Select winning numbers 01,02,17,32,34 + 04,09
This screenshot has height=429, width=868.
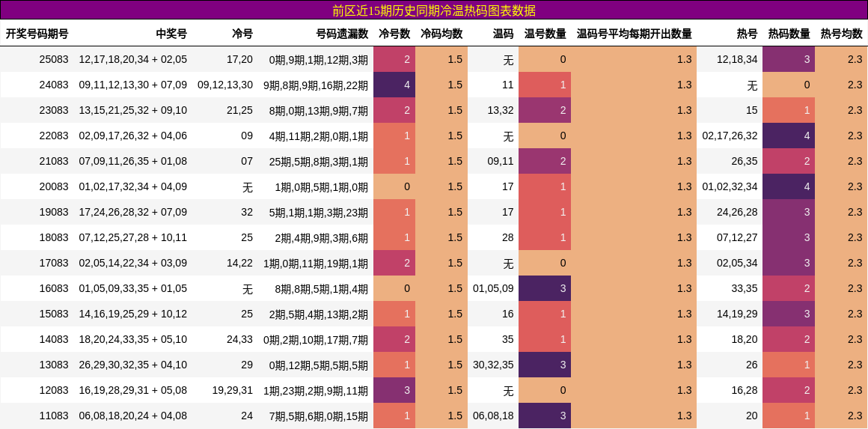(x=133, y=186)
